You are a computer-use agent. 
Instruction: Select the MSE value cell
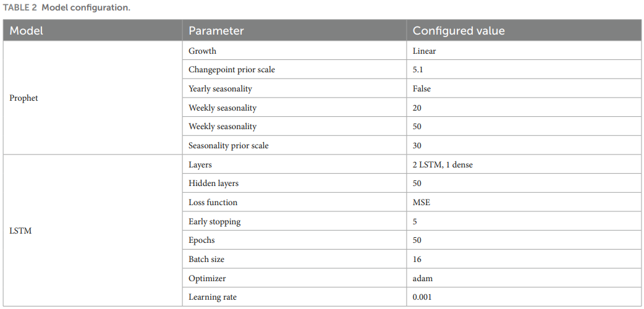[523, 201]
